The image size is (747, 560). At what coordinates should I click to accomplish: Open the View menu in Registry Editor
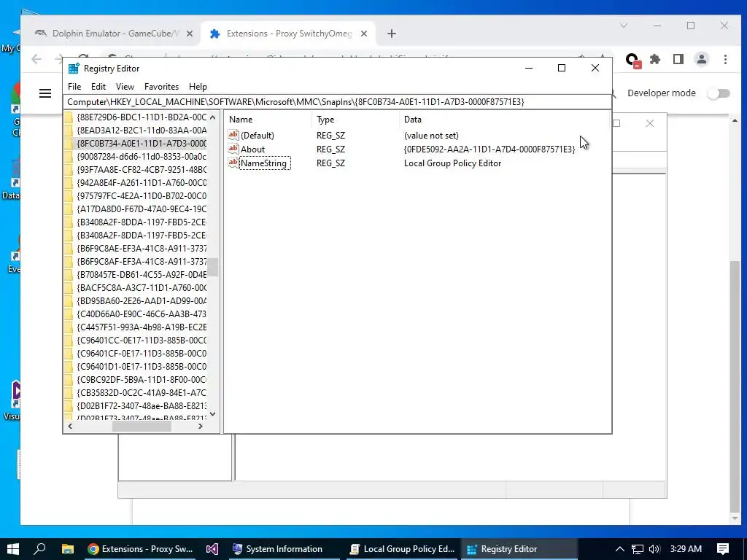[125, 87]
